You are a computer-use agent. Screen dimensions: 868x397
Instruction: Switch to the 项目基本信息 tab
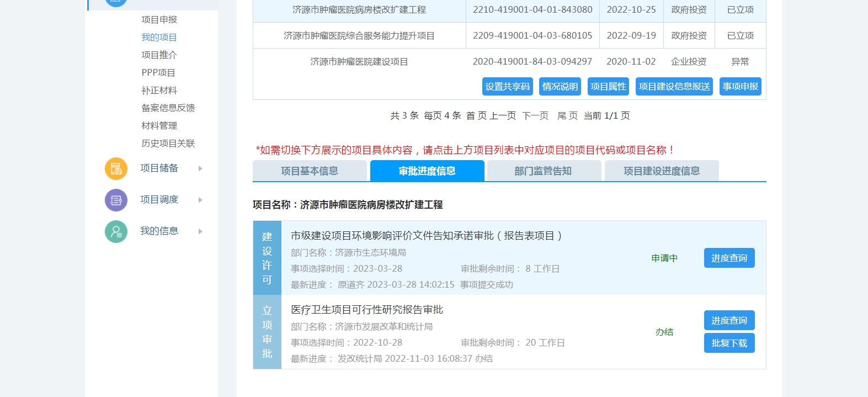[x=310, y=171]
